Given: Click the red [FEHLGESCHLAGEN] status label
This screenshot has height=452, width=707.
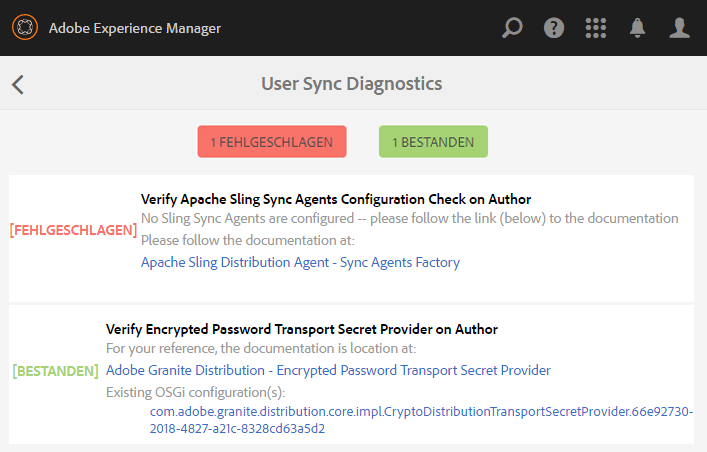Looking at the screenshot, I should (73, 231).
